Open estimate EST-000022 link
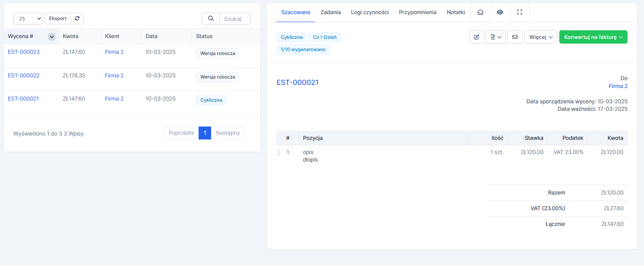This screenshot has height=277, width=644. coord(24,75)
